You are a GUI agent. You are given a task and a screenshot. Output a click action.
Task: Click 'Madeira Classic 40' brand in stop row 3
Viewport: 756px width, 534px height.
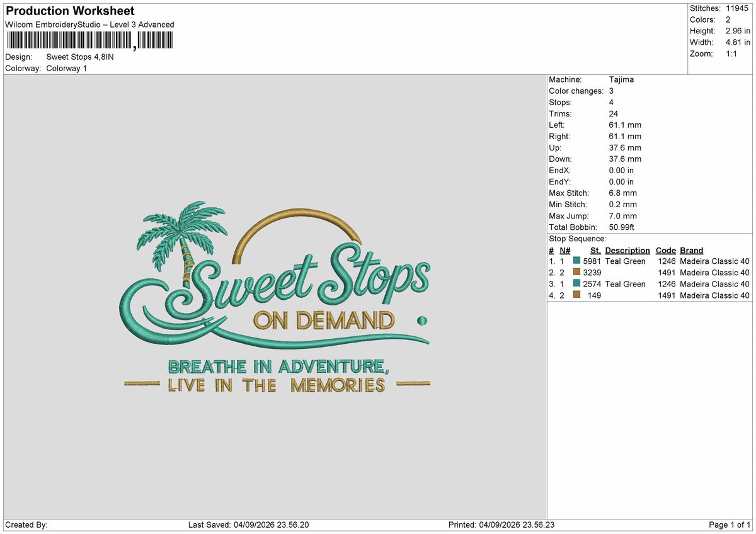click(715, 283)
